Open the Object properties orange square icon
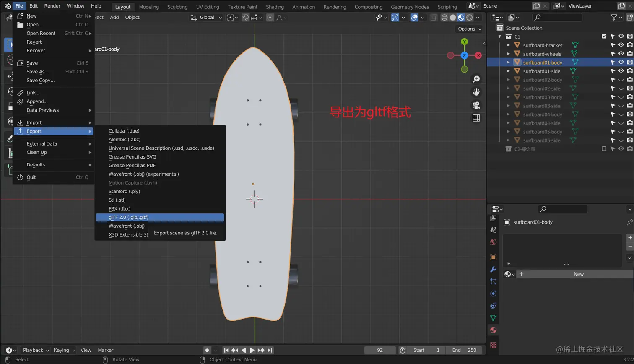This screenshot has height=364, width=634. point(494,257)
